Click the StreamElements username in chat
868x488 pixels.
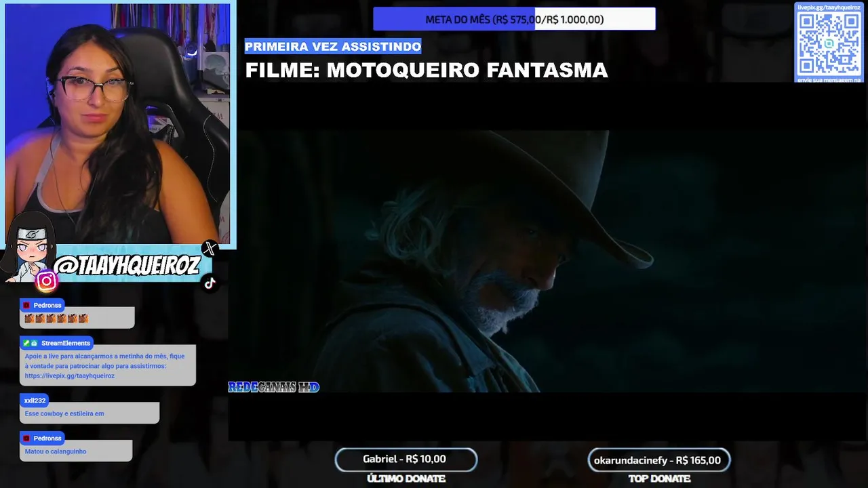(66, 343)
